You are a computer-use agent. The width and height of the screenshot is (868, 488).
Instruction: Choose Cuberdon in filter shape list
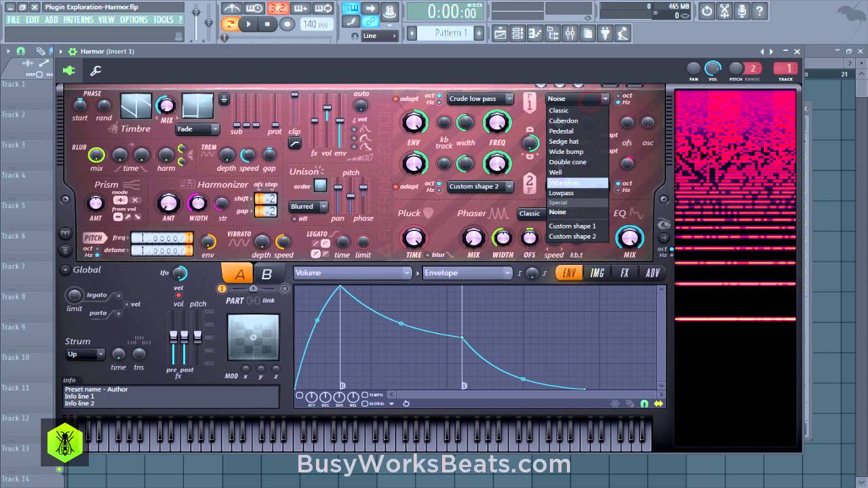coord(577,121)
